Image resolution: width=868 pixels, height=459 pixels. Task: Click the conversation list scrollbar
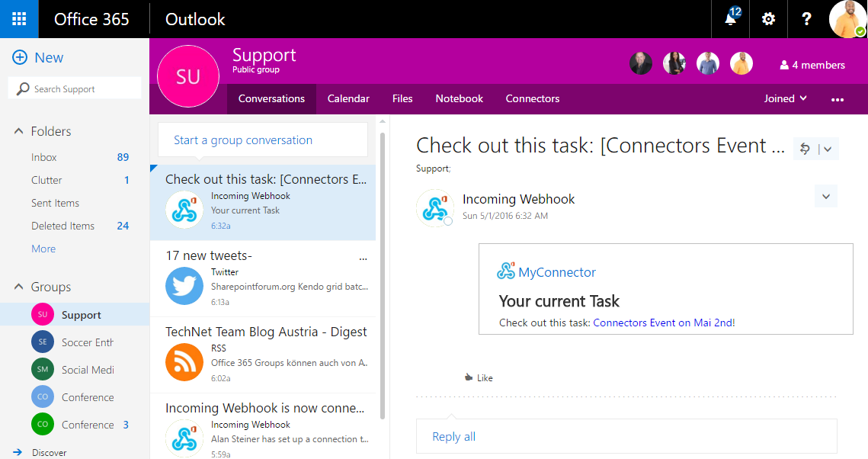[x=383, y=276]
